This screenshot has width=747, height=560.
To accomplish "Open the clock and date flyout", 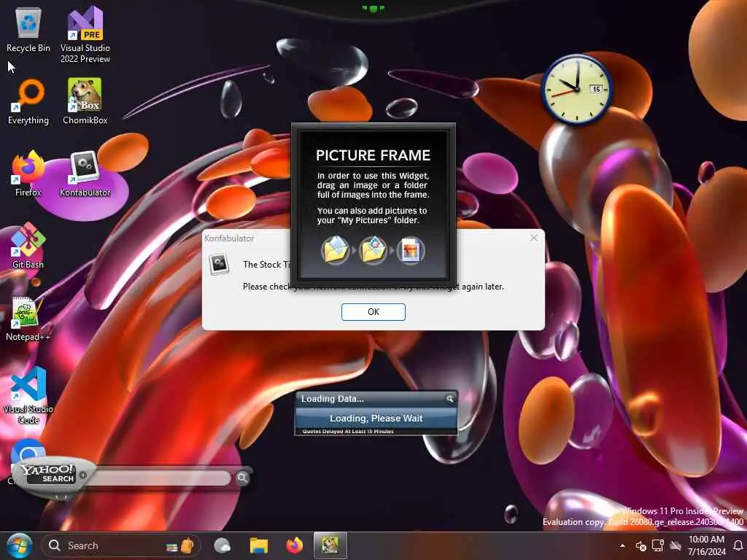I will coord(706,545).
